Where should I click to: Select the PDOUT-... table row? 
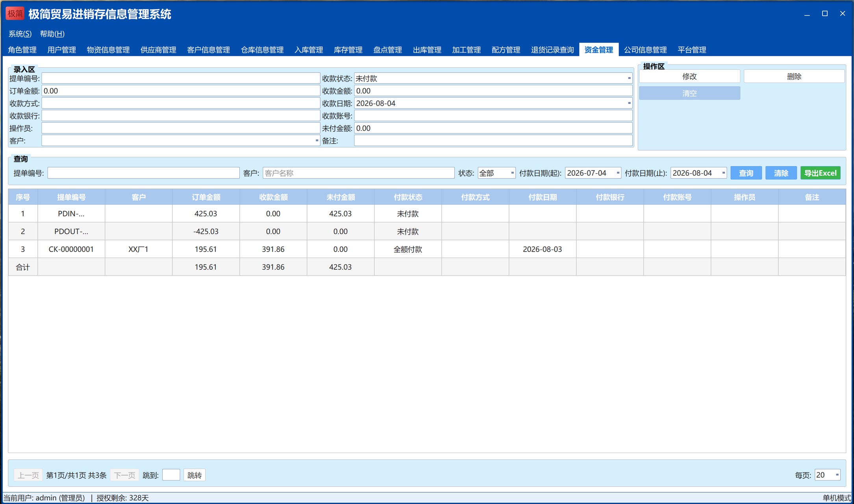[427, 232]
